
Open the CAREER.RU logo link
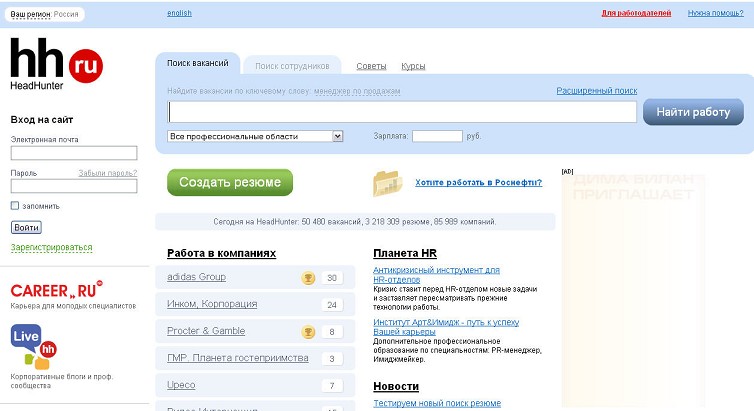[x=56, y=290]
